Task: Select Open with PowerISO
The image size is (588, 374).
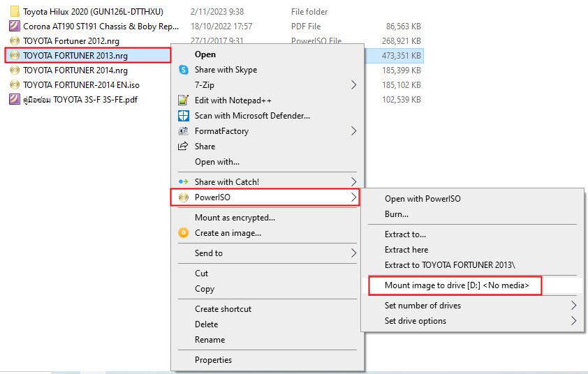Action: pos(422,199)
